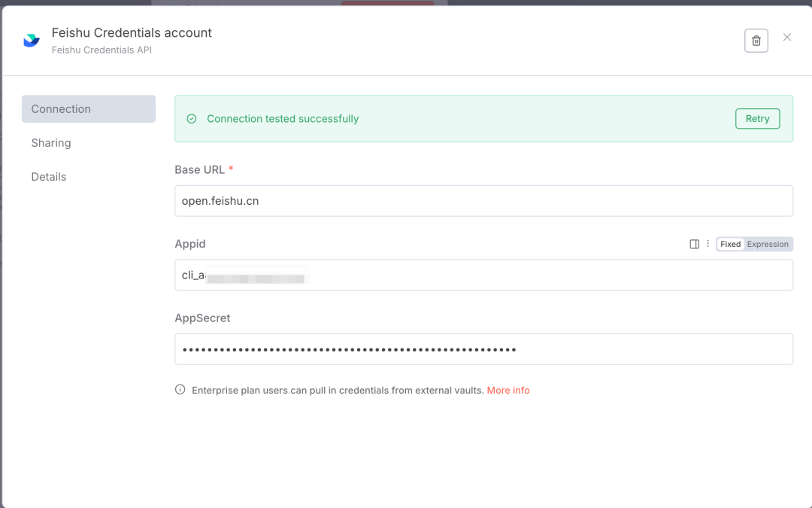The width and height of the screenshot is (812, 508).
Task: Switch to the Connection tab
Action: coord(89,109)
